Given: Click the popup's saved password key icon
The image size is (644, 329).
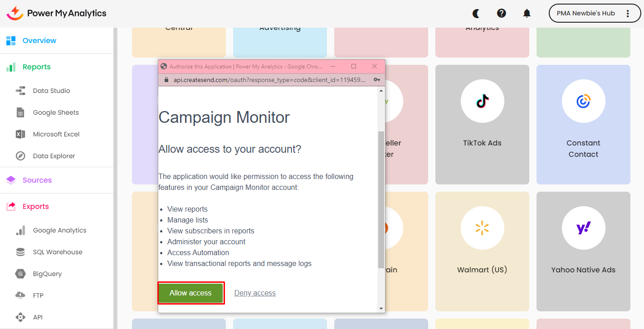Looking at the screenshot, I should point(376,80).
